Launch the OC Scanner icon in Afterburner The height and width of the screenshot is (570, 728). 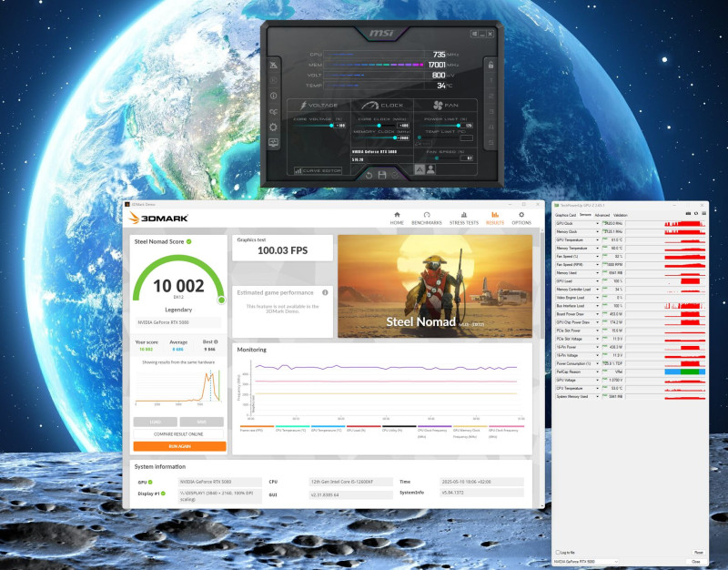[274, 111]
